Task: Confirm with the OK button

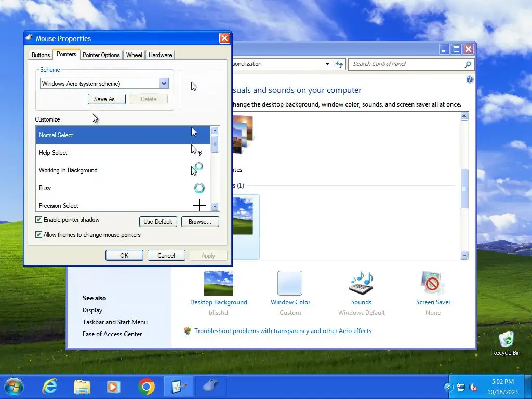Action: [124, 256]
